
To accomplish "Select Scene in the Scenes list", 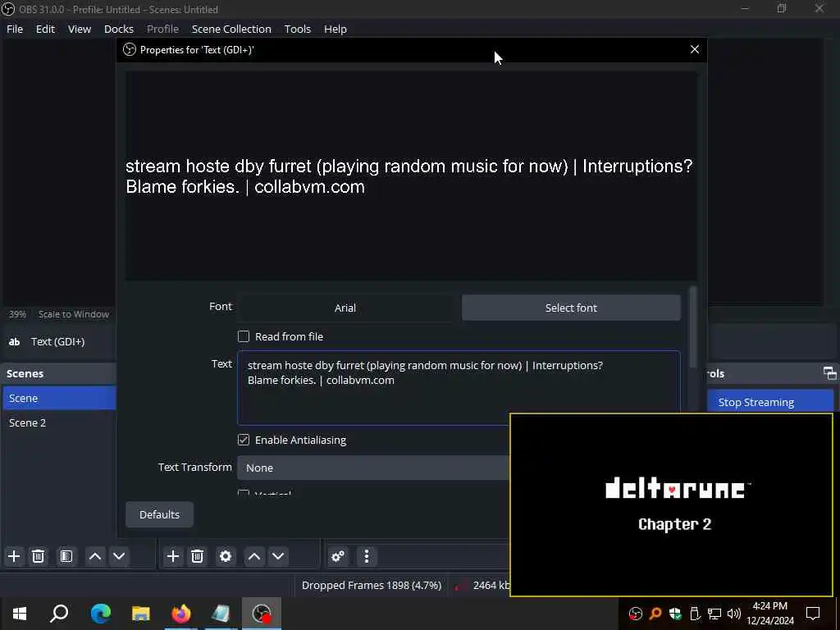I will click(x=59, y=398).
